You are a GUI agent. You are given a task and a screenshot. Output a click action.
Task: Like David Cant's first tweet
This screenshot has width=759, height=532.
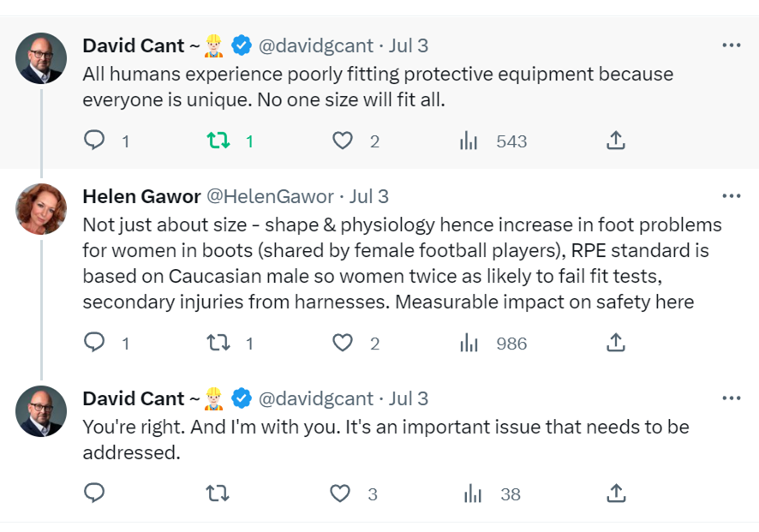click(342, 140)
